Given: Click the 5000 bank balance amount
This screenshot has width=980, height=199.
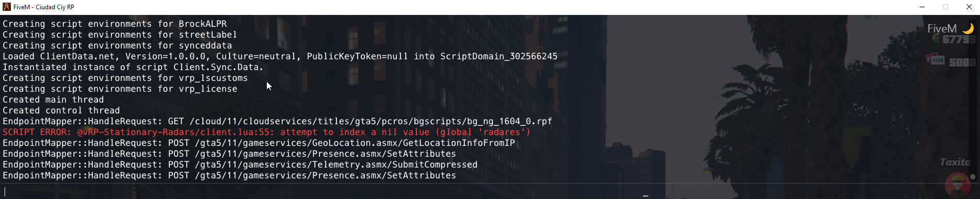Looking at the screenshot, I should point(962,62).
